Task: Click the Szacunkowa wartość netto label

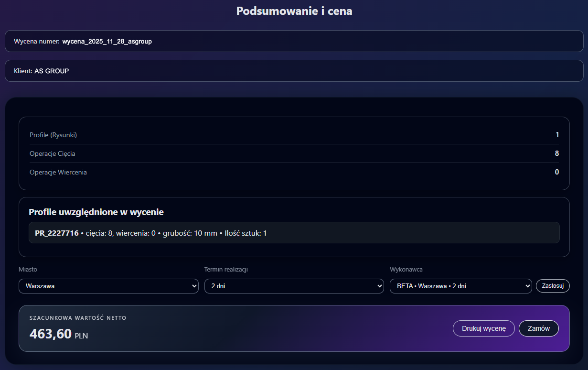Action: (x=78, y=318)
